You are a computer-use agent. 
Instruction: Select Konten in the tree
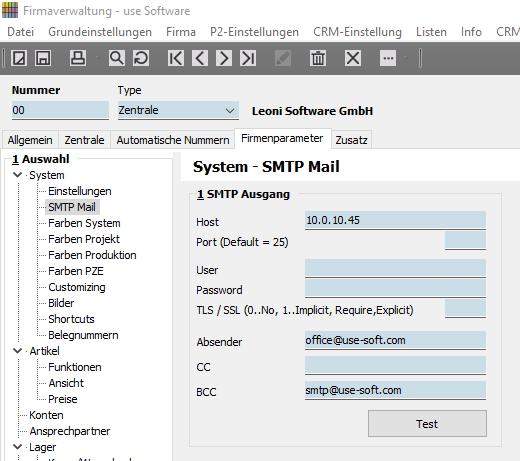[x=46, y=415]
